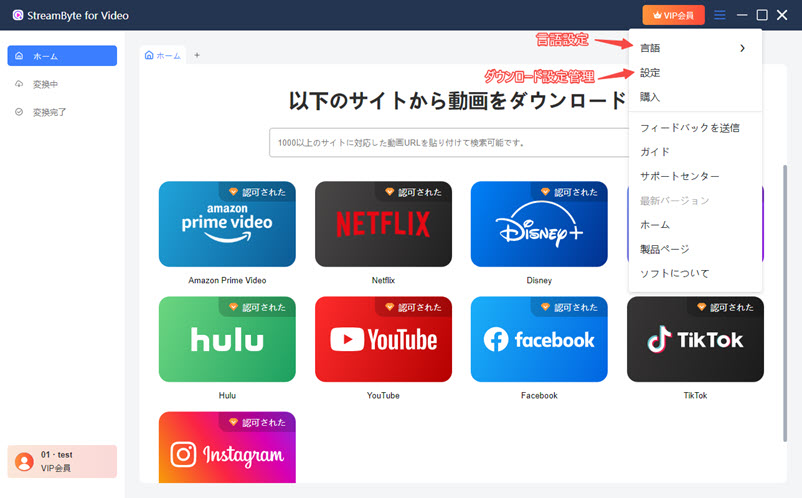Click the Disney caption text
The width and height of the screenshot is (802, 498).
[539, 280]
